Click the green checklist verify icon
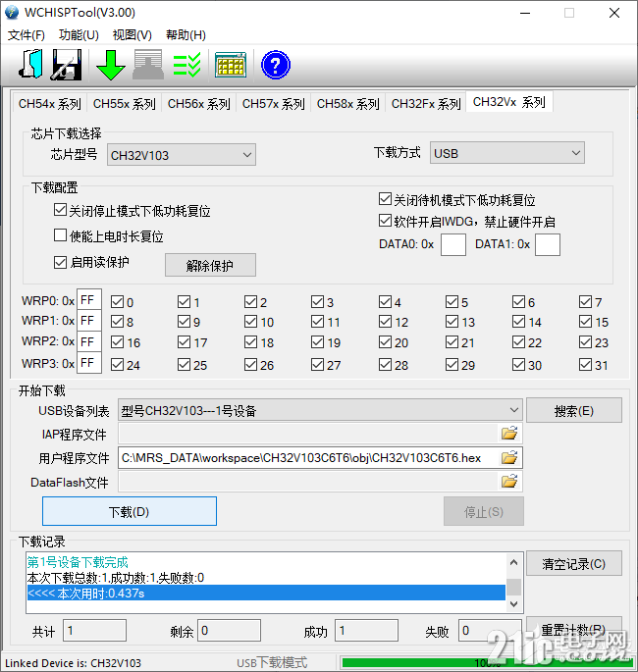 (x=186, y=65)
